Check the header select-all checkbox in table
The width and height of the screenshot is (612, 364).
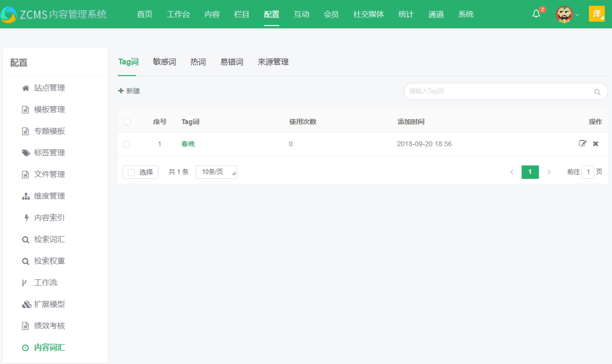pyautogui.click(x=127, y=121)
